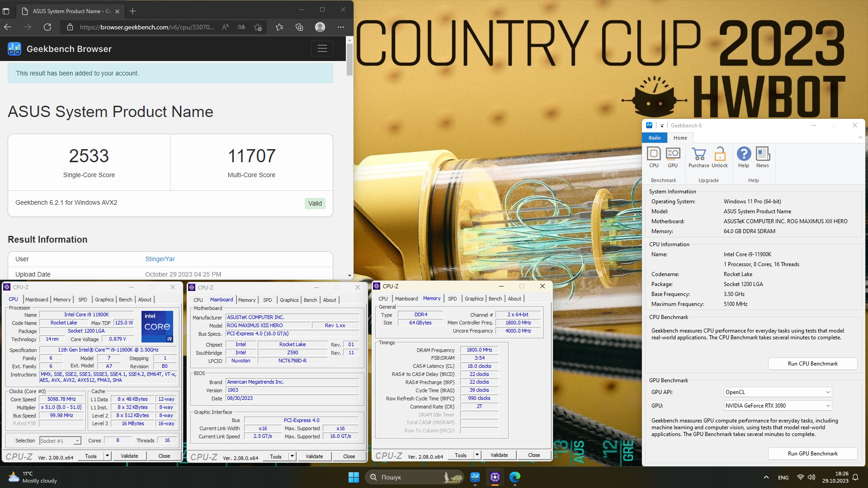Open the StingerYar user link
The width and height of the screenshot is (868, 488).
[x=160, y=259]
